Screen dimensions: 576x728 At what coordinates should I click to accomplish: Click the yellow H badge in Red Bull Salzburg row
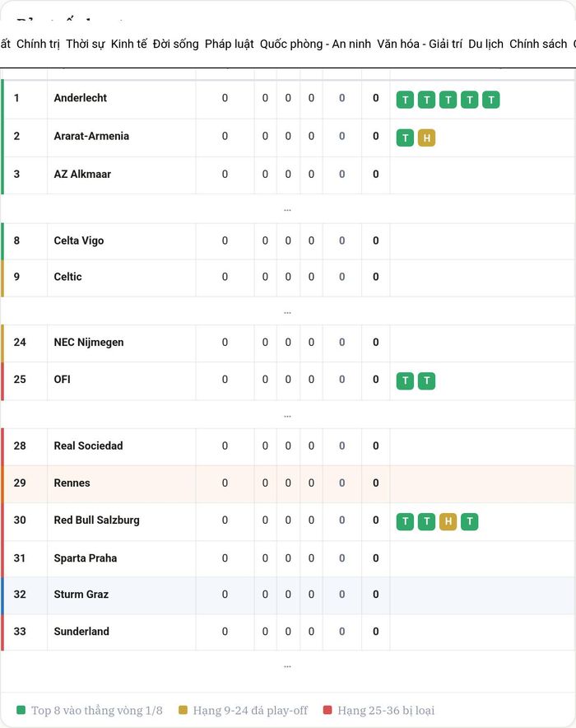448,521
